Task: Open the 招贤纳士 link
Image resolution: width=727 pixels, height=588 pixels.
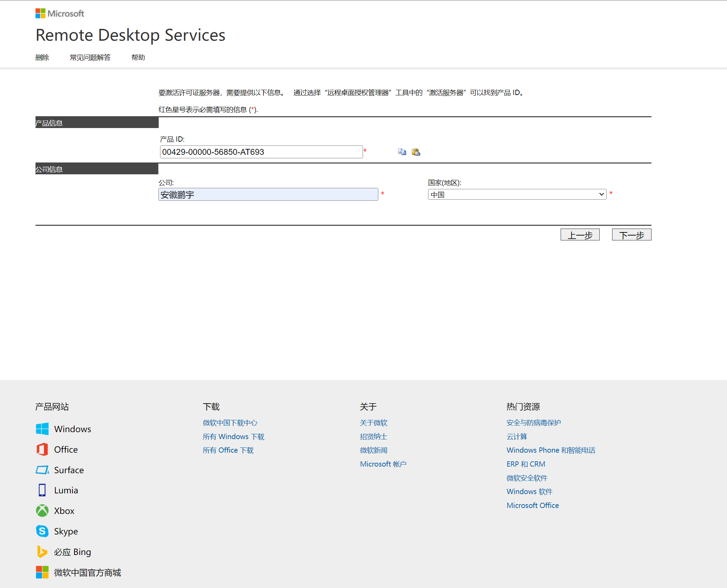Action: (374, 437)
